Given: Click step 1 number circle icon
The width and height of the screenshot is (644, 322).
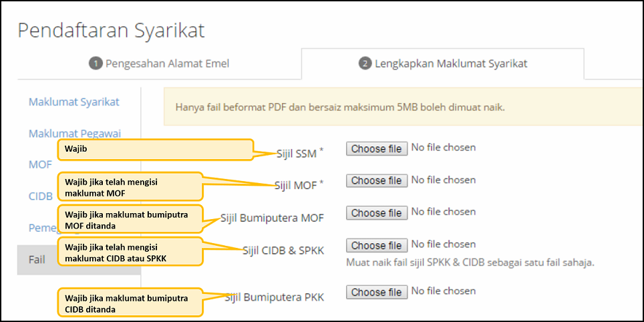Looking at the screenshot, I should coord(96,63).
